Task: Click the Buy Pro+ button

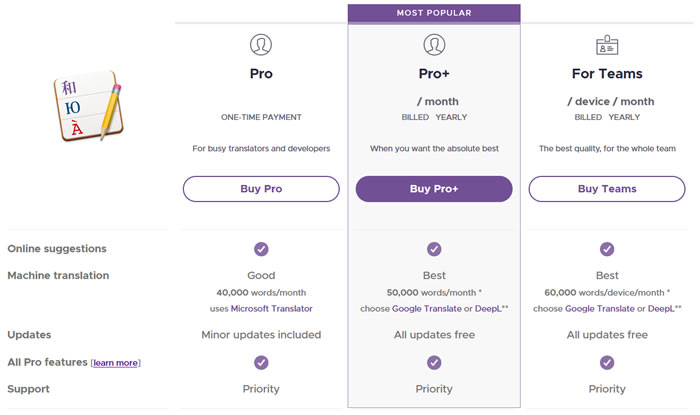Action: point(434,189)
